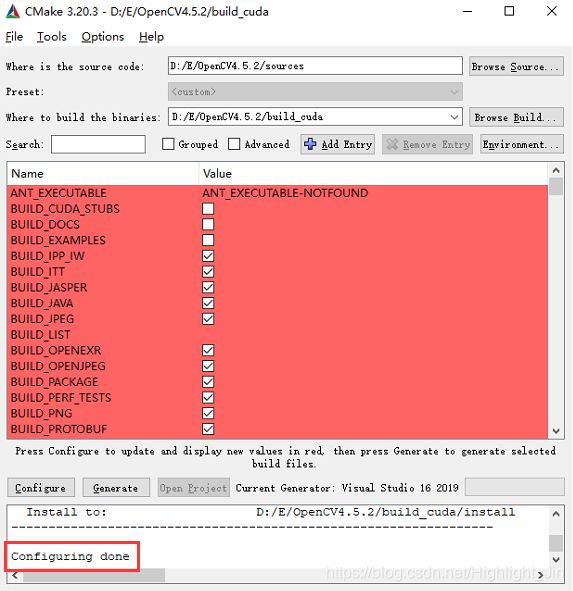Uncheck the BUILD_PROTOBUF checkbox
Image resolution: width=573 pixels, height=591 pixels.
[x=208, y=429]
